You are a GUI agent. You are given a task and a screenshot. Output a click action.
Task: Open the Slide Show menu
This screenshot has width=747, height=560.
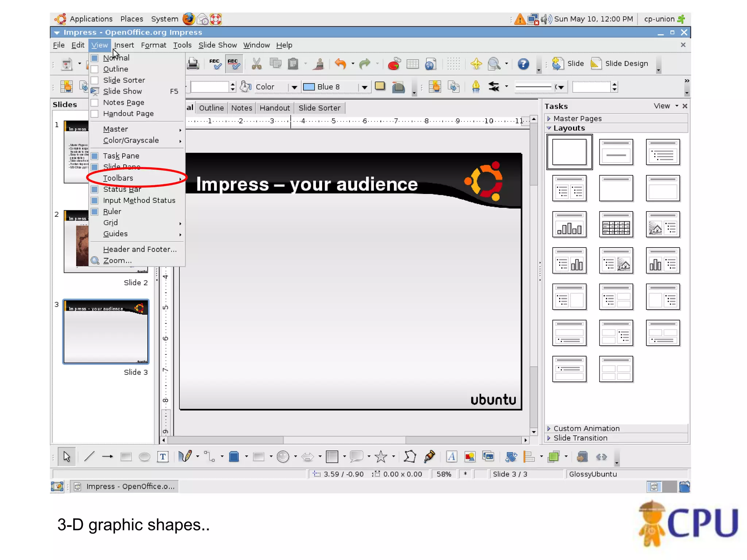click(217, 45)
